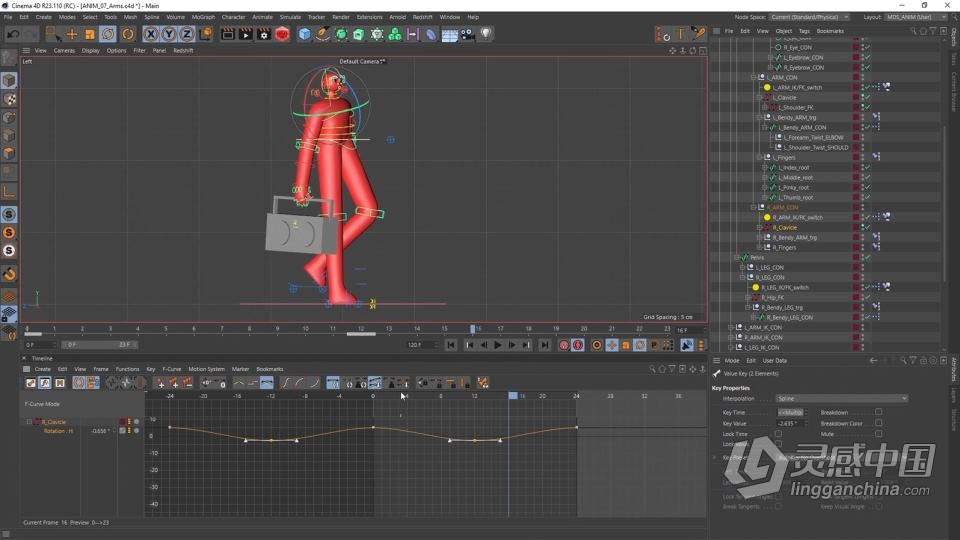Toggle Autokeying button

coord(577,345)
